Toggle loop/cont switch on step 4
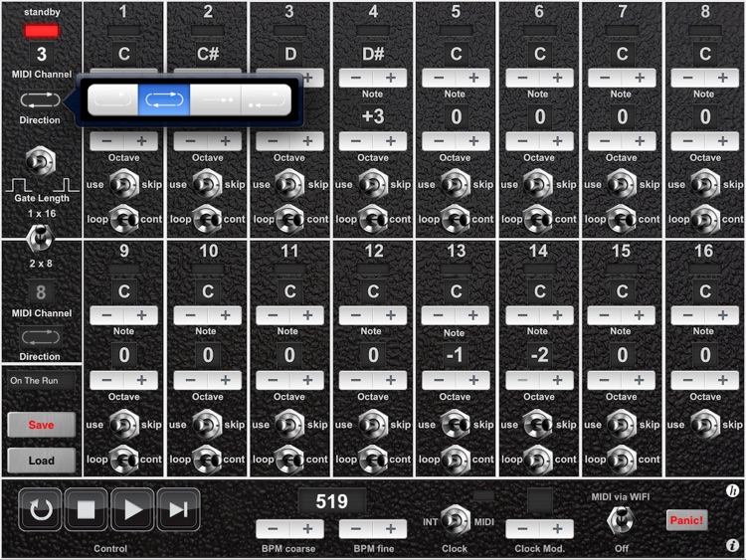 [373, 219]
